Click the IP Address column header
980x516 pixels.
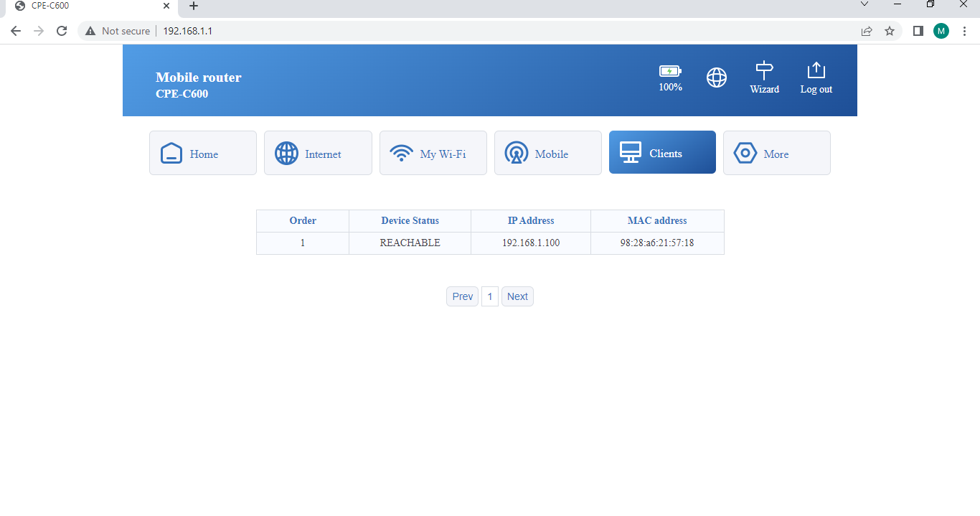(531, 221)
